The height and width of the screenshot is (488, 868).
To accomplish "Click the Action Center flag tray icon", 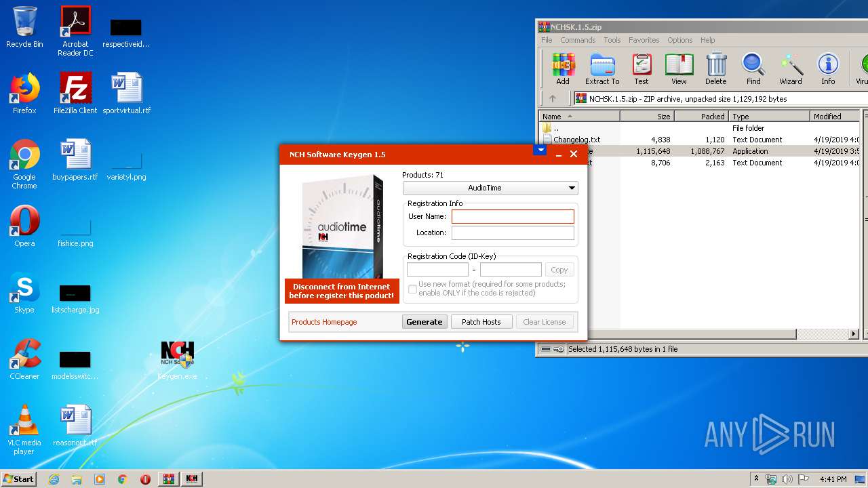I will point(804,479).
